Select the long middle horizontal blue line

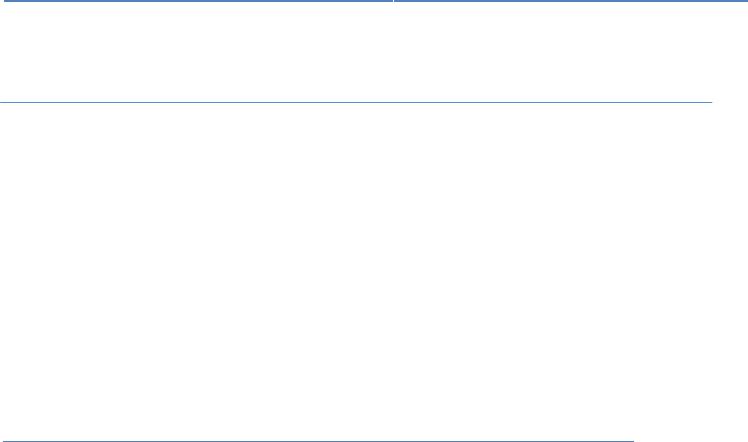pos(356,102)
